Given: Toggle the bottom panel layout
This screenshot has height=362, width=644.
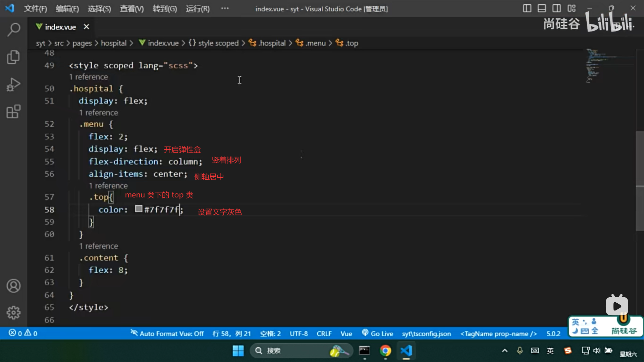Looking at the screenshot, I should (x=542, y=8).
